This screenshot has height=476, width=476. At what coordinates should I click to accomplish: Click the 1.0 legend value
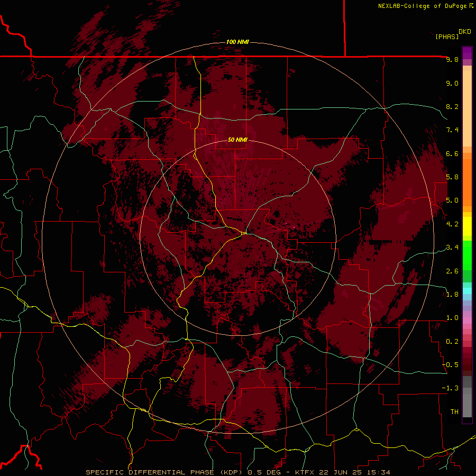[452, 317]
